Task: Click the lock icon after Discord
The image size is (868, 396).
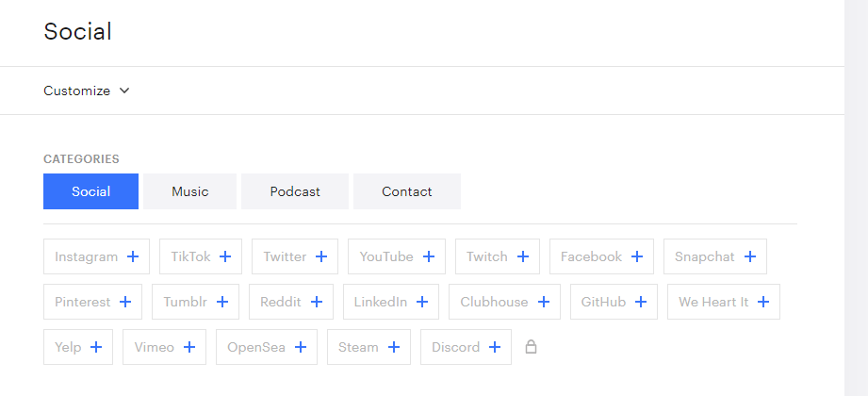Action: [x=531, y=347]
